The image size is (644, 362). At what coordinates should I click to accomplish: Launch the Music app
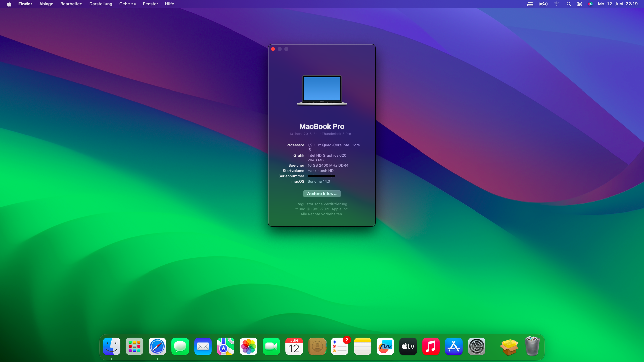click(x=431, y=346)
